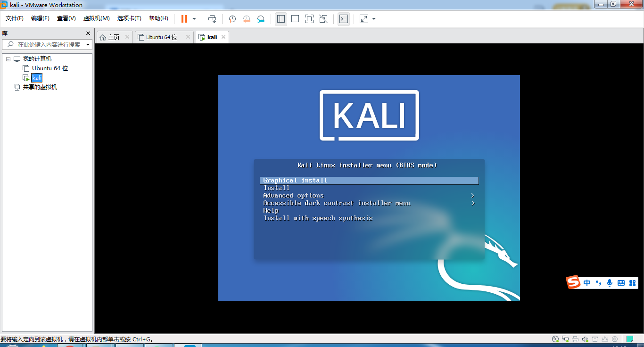This screenshot has height=347, width=644.
Task: Click the printer device status icon
Action: (575, 339)
